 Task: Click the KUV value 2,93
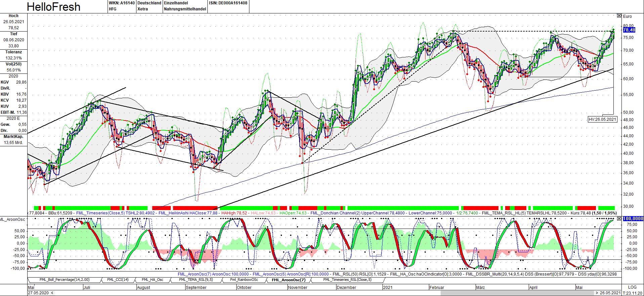point(22,106)
